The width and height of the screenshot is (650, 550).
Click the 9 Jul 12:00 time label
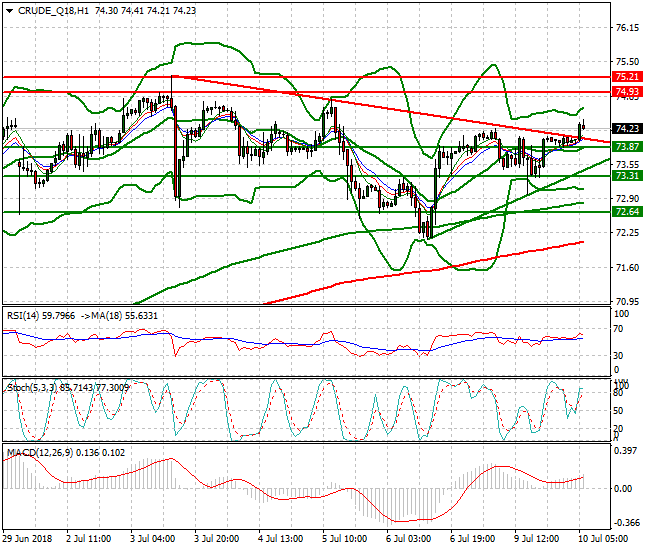pos(536,539)
